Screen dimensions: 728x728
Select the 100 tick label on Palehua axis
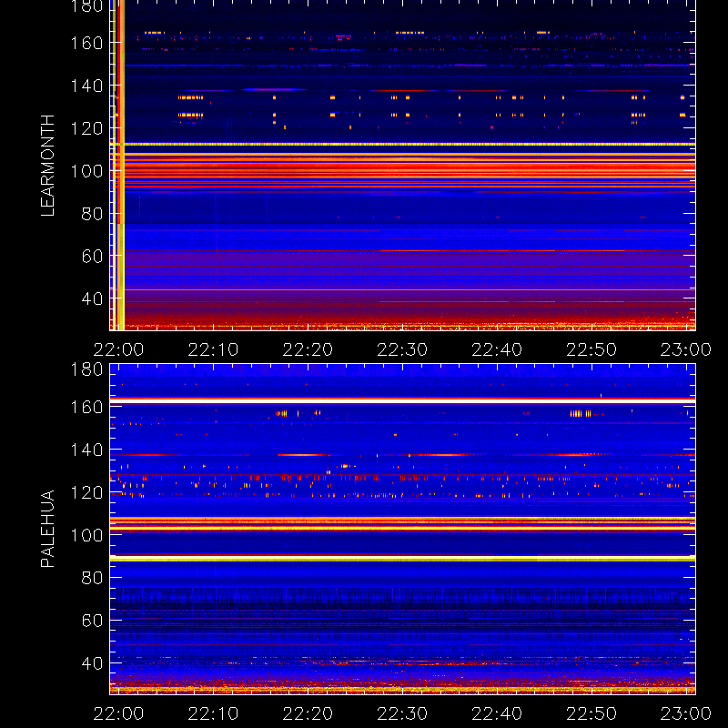(86, 535)
